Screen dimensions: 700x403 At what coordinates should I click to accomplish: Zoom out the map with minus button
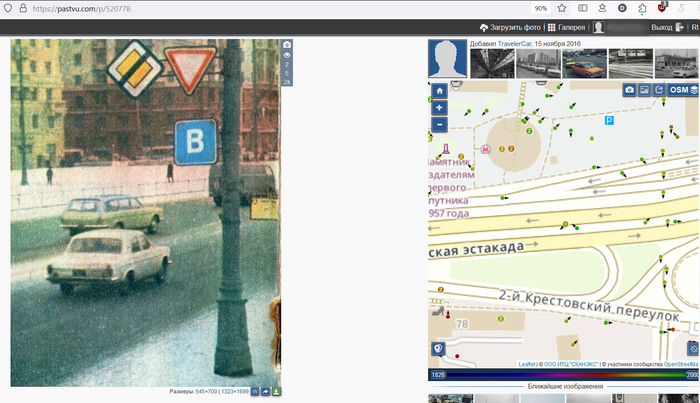pos(439,125)
